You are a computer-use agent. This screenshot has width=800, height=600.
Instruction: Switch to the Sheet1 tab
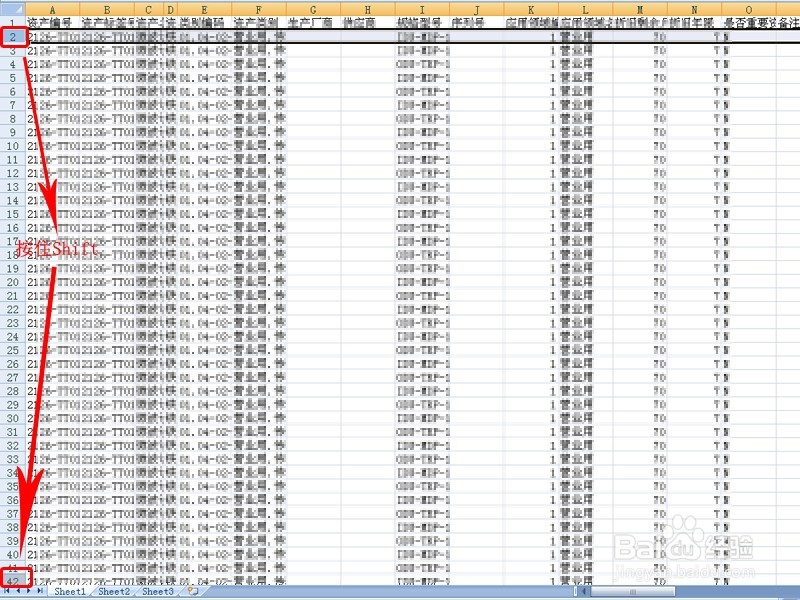[70, 591]
